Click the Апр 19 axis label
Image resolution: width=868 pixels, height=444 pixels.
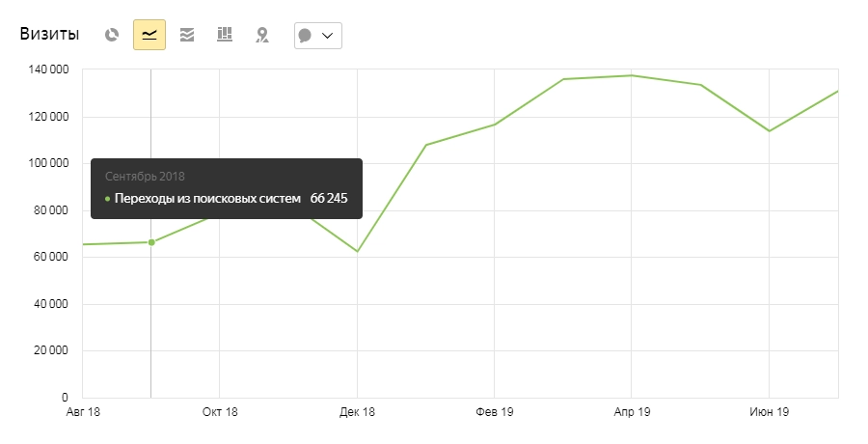tap(631, 412)
